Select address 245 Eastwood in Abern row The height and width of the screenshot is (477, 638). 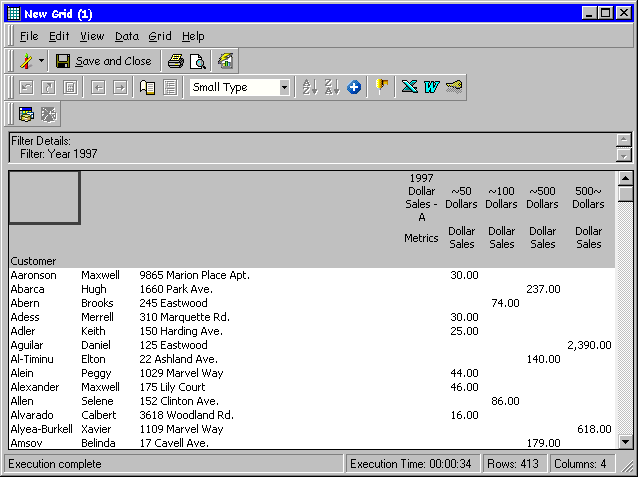pos(173,303)
